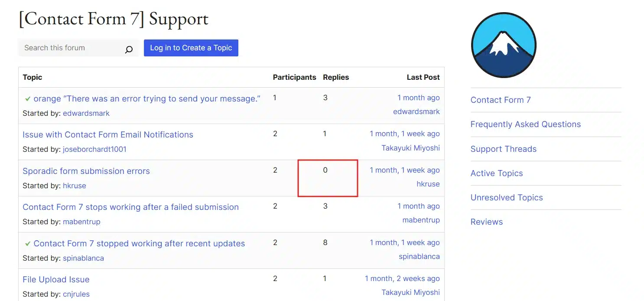The height and width of the screenshot is (301, 644).
Task: Click replies count 0 in hkruse row
Action: click(x=325, y=170)
